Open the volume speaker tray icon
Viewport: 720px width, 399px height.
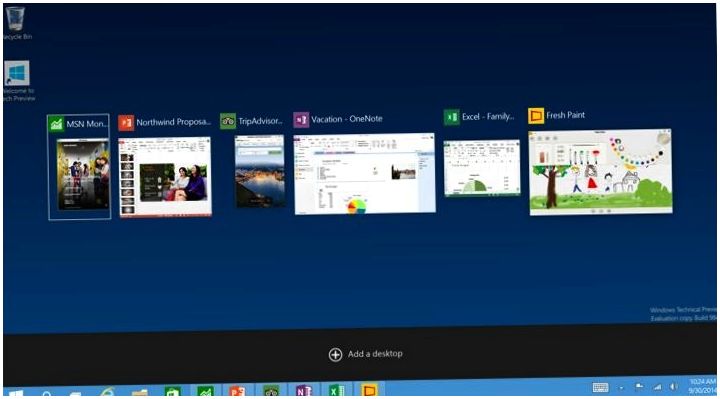click(674, 387)
